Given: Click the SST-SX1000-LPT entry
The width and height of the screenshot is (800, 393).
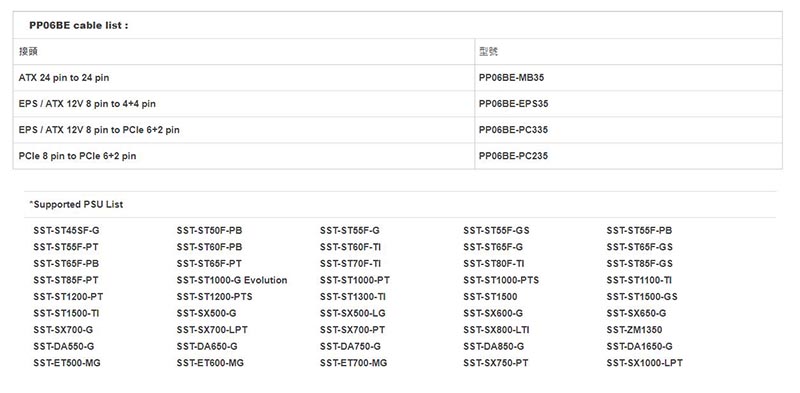Looking at the screenshot, I should tap(644, 363).
